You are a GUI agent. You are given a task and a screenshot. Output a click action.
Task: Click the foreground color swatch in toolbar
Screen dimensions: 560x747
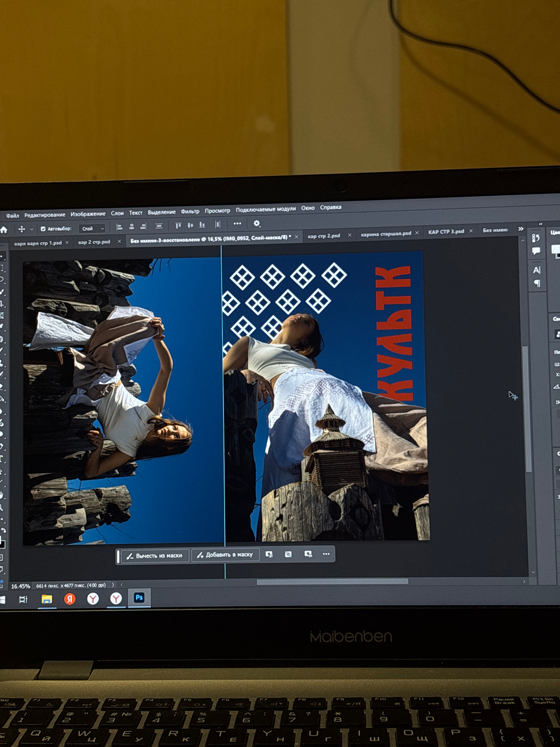1,541
